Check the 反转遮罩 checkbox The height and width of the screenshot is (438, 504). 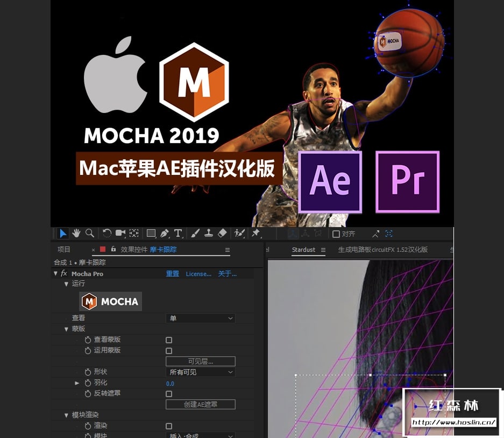[169, 394]
